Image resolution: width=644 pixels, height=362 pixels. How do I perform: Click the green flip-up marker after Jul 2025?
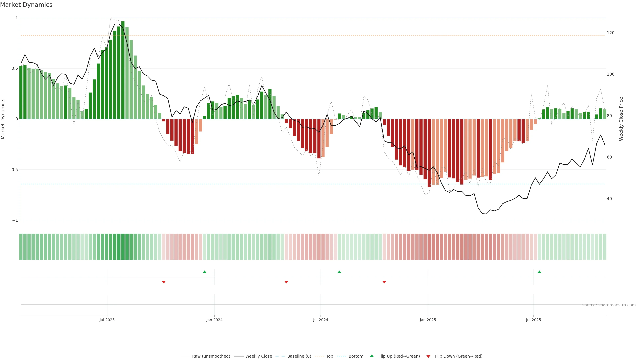[x=539, y=272]
